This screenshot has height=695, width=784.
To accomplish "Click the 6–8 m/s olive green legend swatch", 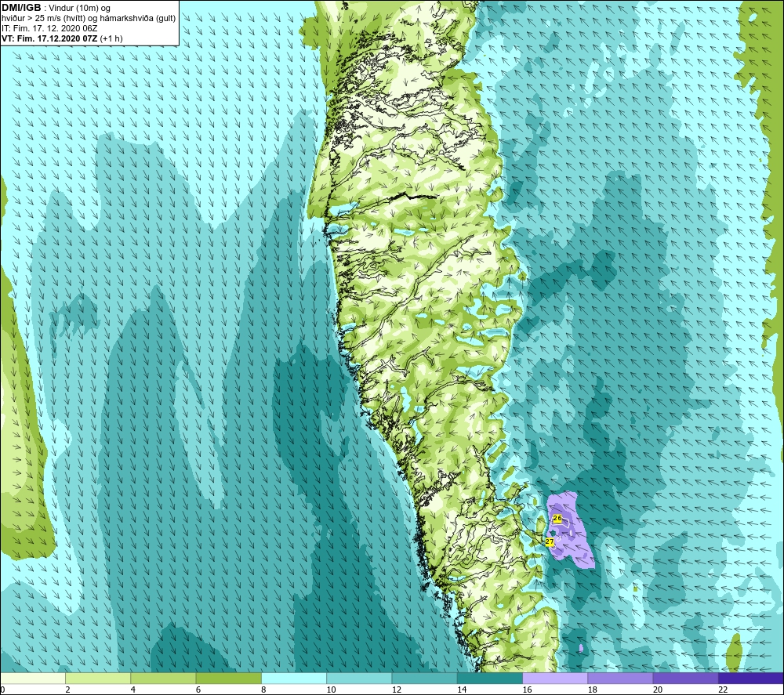I will [229, 678].
